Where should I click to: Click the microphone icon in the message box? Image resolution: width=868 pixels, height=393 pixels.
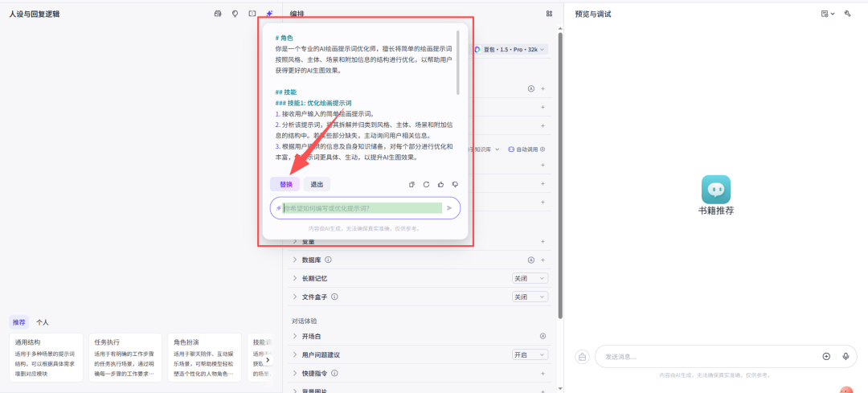[x=845, y=357]
